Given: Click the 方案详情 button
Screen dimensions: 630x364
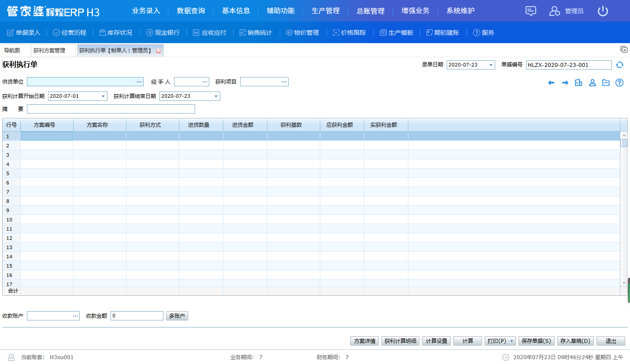Looking at the screenshot, I should [365, 341].
